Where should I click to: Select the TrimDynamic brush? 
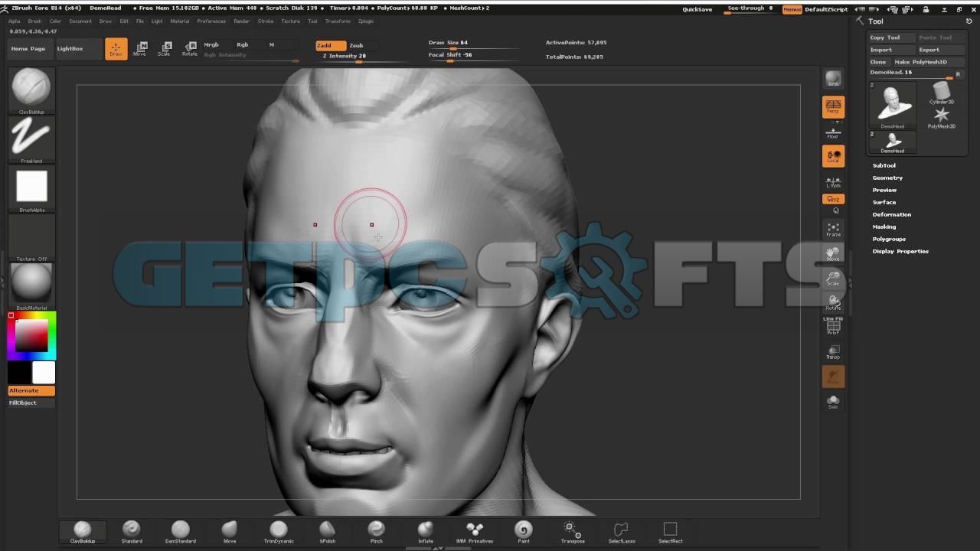tap(279, 531)
